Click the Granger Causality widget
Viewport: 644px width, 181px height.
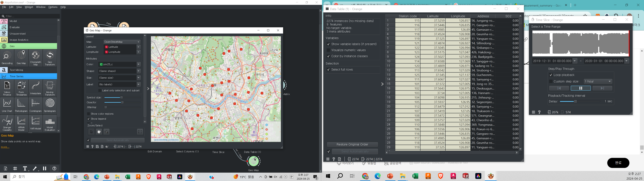point(7,123)
